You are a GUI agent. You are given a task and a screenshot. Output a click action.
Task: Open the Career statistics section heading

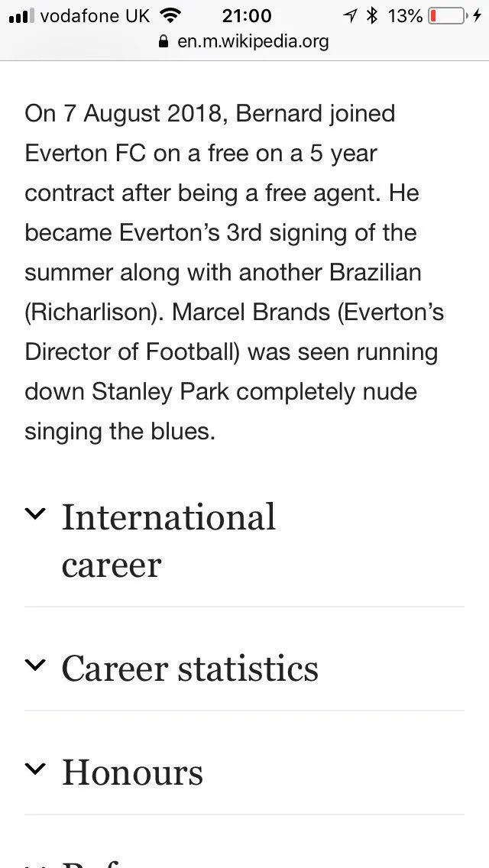(189, 669)
